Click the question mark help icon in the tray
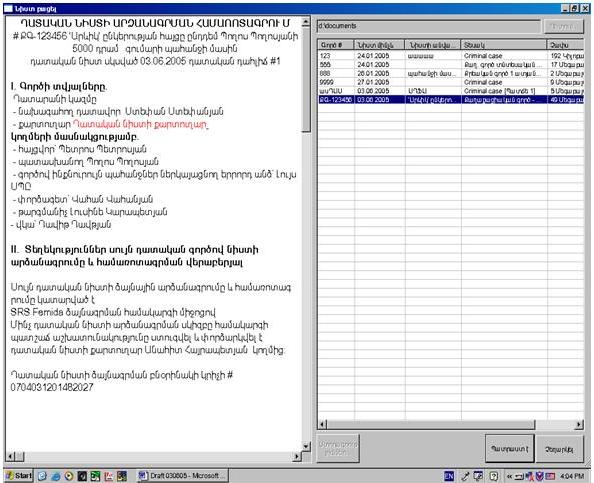594x483 pixels. [494, 476]
